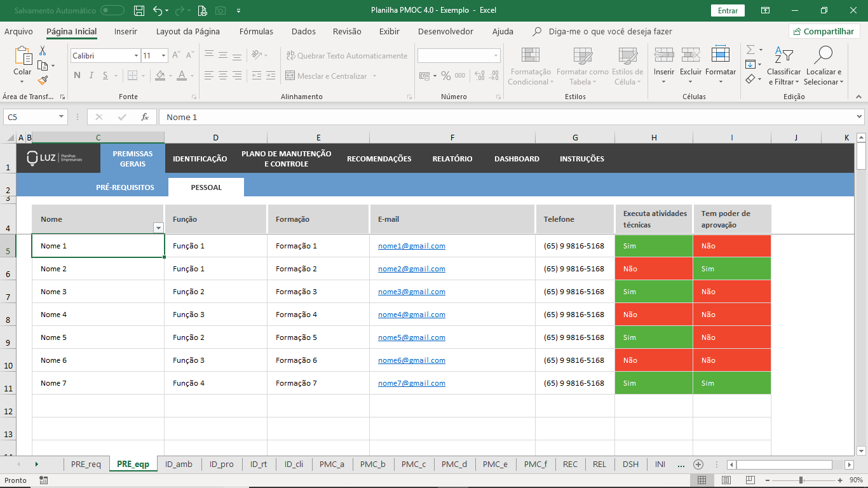Image resolution: width=868 pixels, height=488 pixels.
Task: Switch to Normal view icon
Action: pyautogui.click(x=702, y=480)
